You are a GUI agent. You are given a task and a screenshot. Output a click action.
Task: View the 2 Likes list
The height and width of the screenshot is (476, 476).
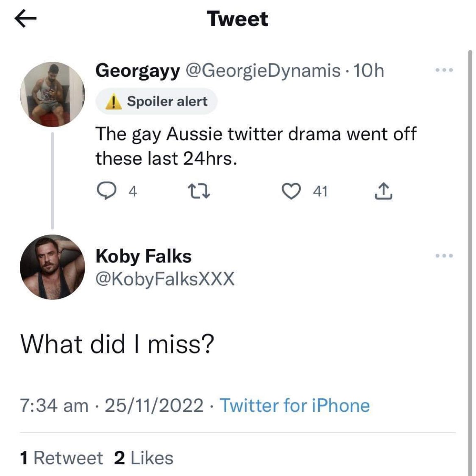click(x=144, y=458)
